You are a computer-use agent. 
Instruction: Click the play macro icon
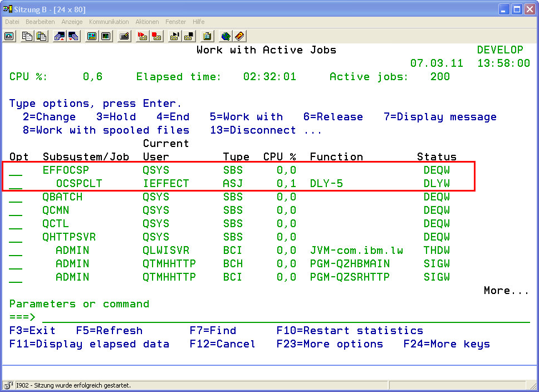coord(174,36)
